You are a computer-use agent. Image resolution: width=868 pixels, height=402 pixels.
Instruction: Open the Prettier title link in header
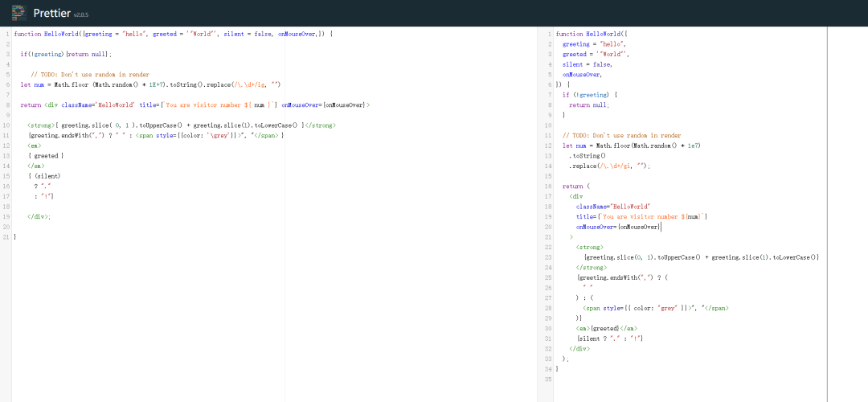point(51,12)
